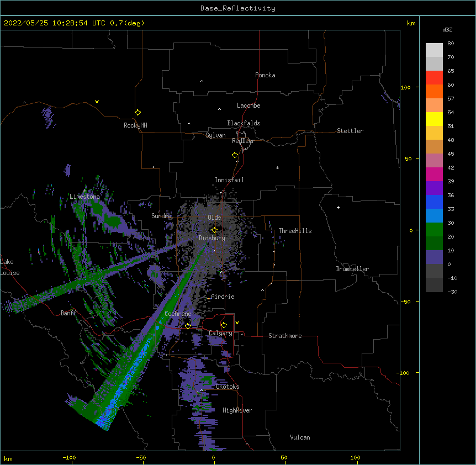Click the white asterisk marker east of Innisfail
This screenshot has height=465, width=476.
(x=277, y=167)
